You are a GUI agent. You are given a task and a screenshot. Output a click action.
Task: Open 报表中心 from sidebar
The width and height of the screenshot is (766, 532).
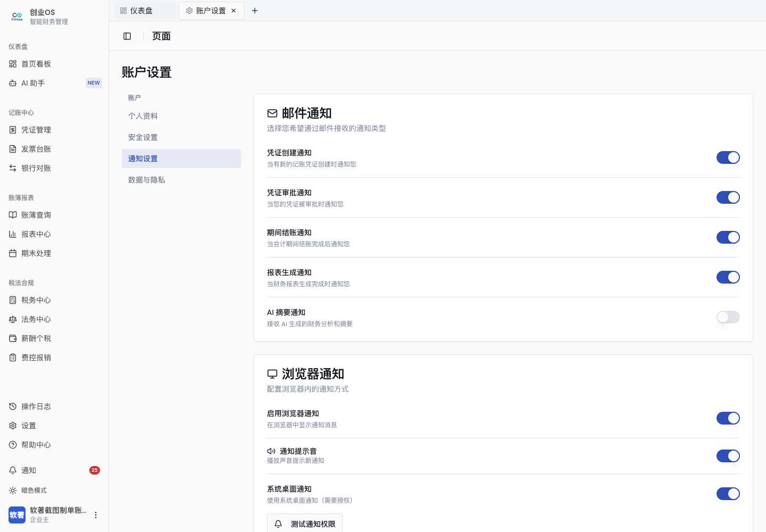pyautogui.click(x=54, y=234)
